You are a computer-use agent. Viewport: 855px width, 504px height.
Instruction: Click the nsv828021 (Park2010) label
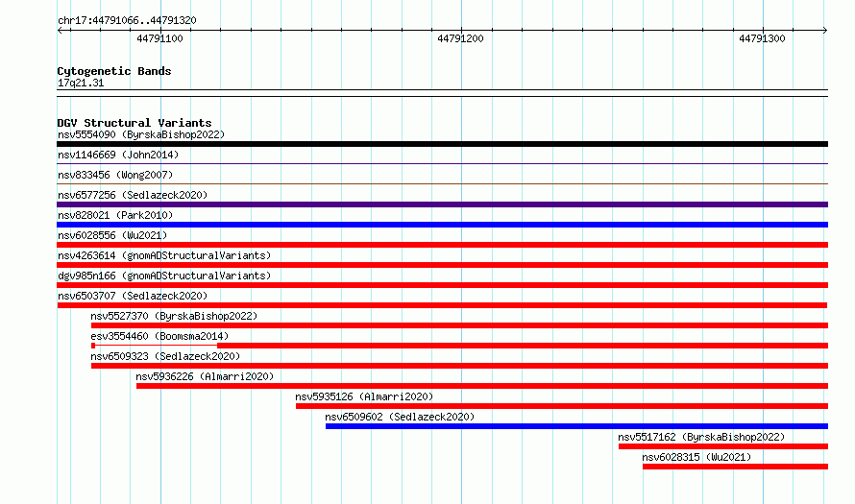(x=115, y=215)
